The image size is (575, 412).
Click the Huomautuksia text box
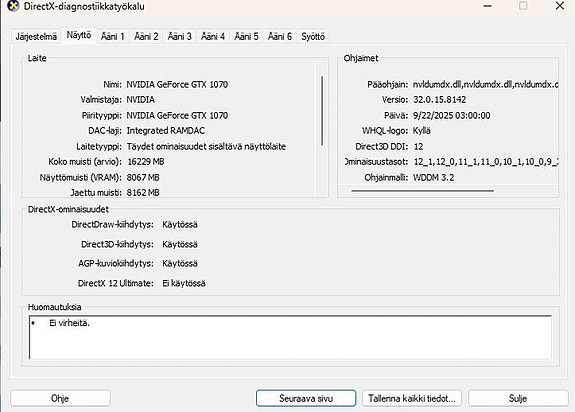(x=290, y=337)
